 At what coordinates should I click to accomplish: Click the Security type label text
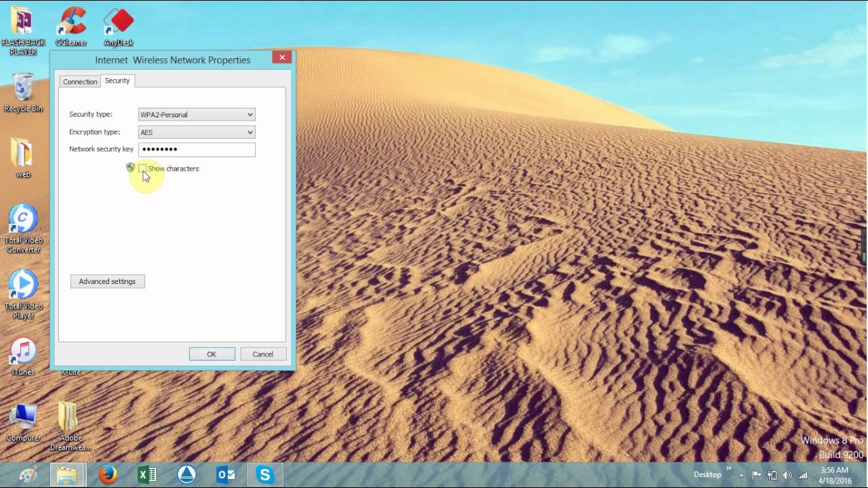[91, 114]
